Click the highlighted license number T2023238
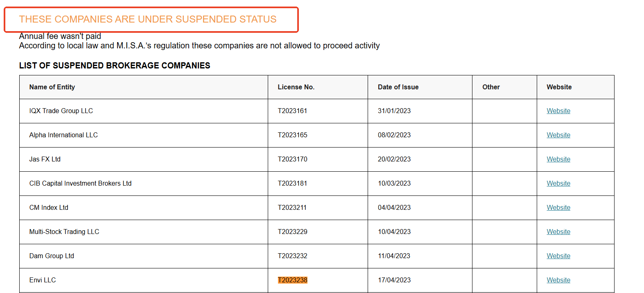Image resolution: width=644 pixels, height=293 pixels. coord(292,280)
